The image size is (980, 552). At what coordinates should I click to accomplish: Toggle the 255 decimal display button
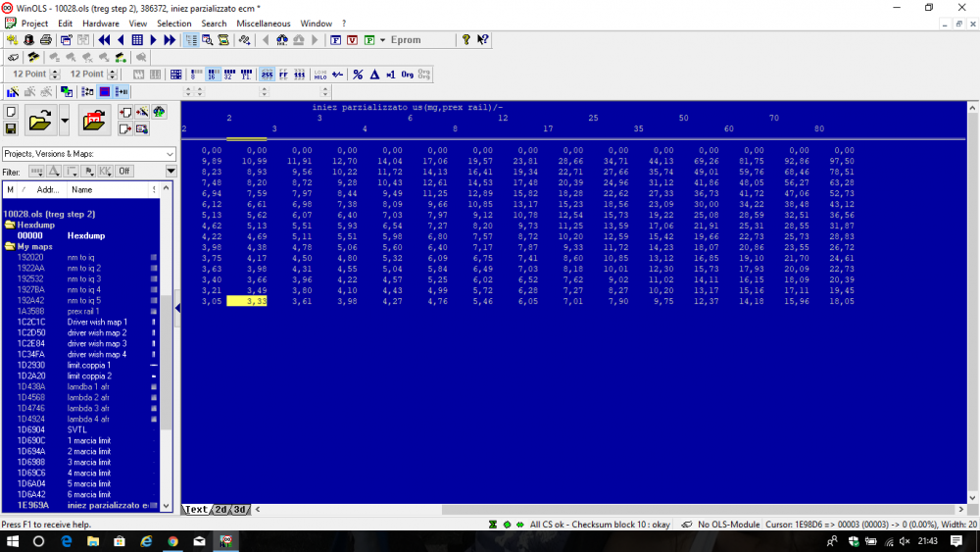coord(268,75)
